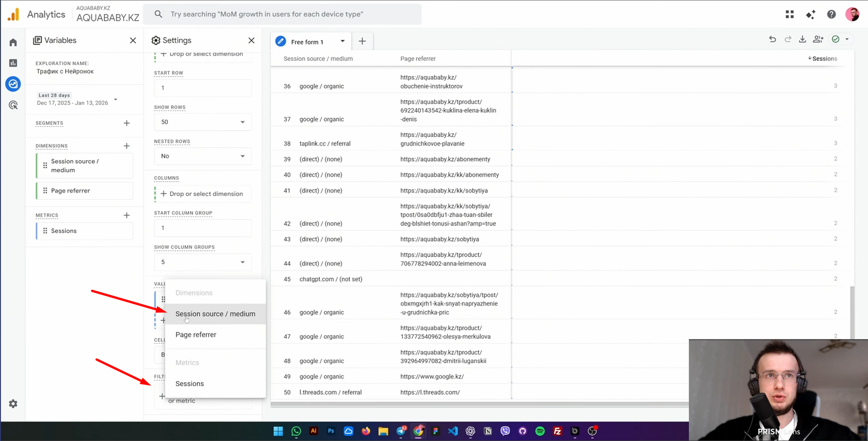The width and height of the screenshot is (868, 441).
Task: Open the Windows Start menu
Action: click(278, 431)
